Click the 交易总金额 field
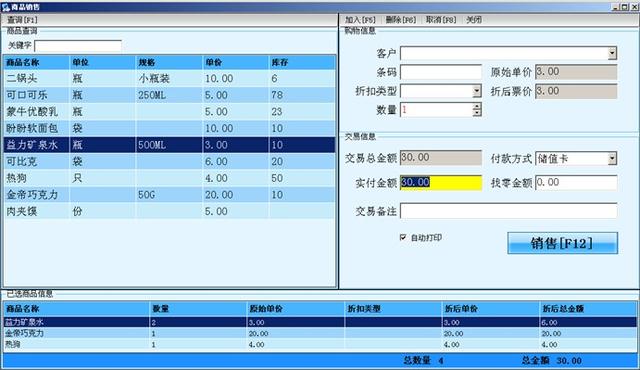This screenshot has height=370, width=640. (441, 158)
